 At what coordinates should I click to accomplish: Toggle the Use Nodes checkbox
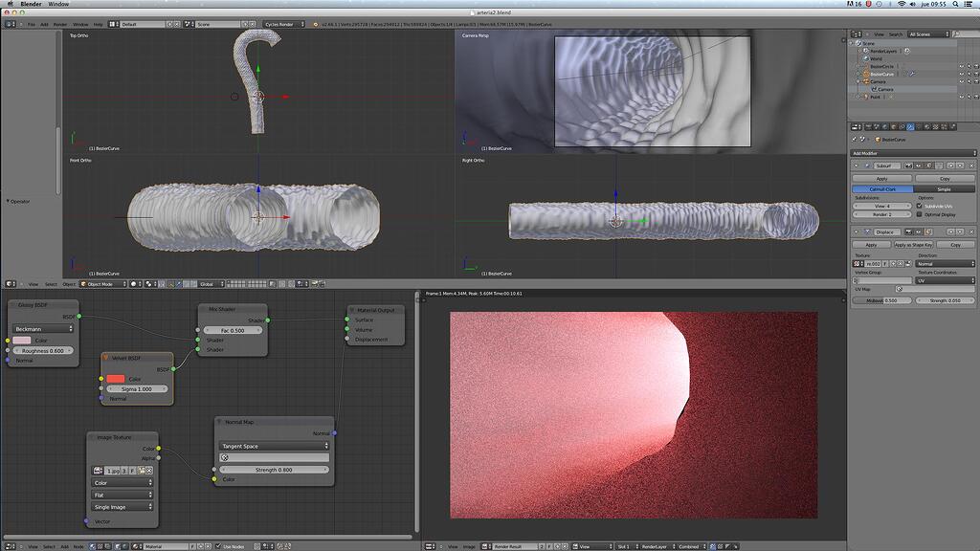(218, 546)
